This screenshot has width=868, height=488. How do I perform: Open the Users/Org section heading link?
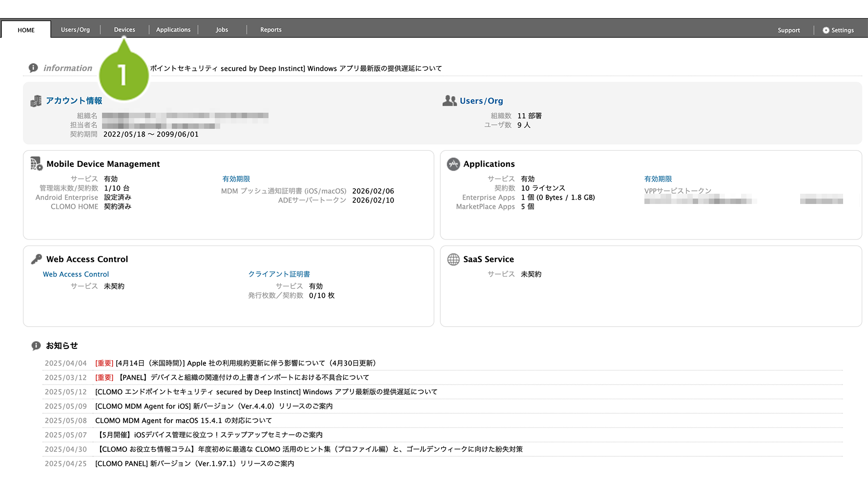pyautogui.click(x=481, y=101)
